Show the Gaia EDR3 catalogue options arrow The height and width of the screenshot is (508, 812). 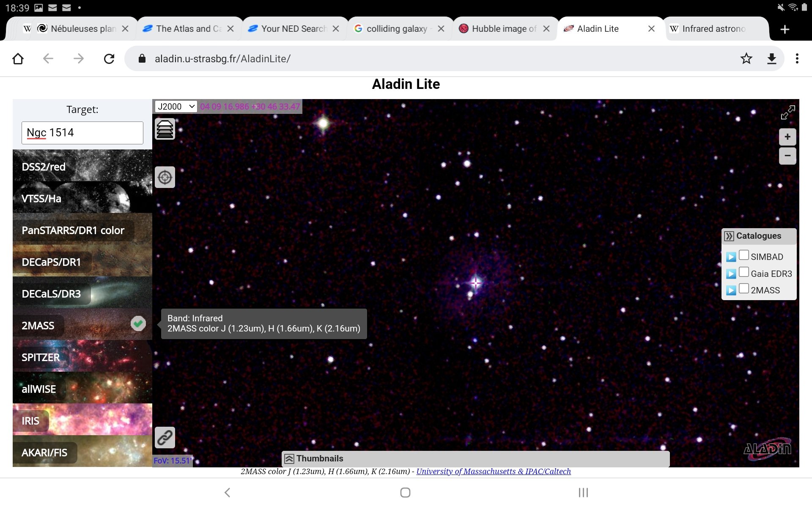[x=731, y=274]
